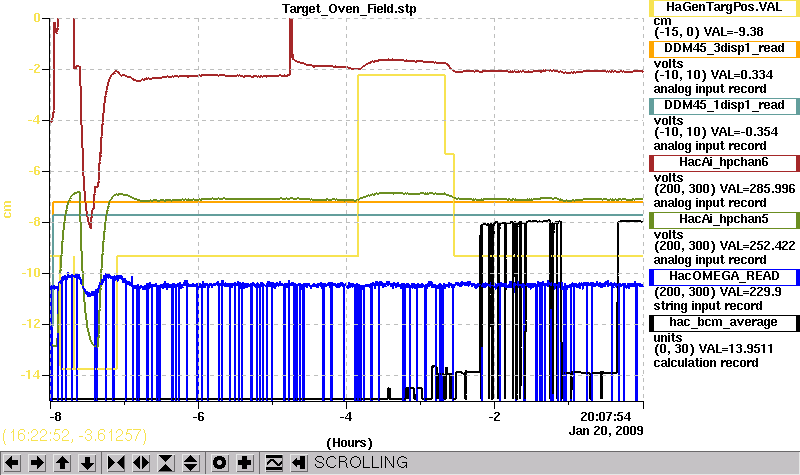Select the HaGenTargPos.VAL curve legend

724,7
